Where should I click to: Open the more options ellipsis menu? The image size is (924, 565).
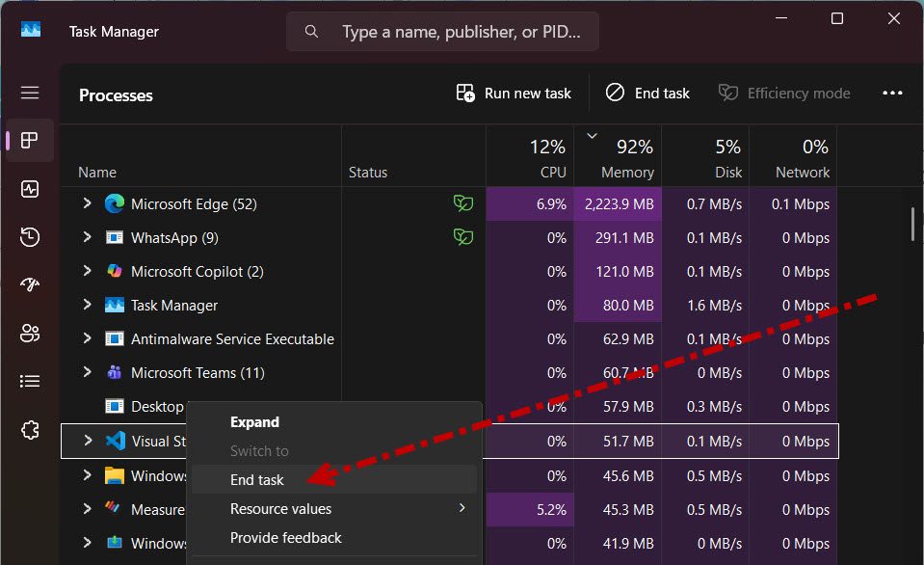pos(892,93)
